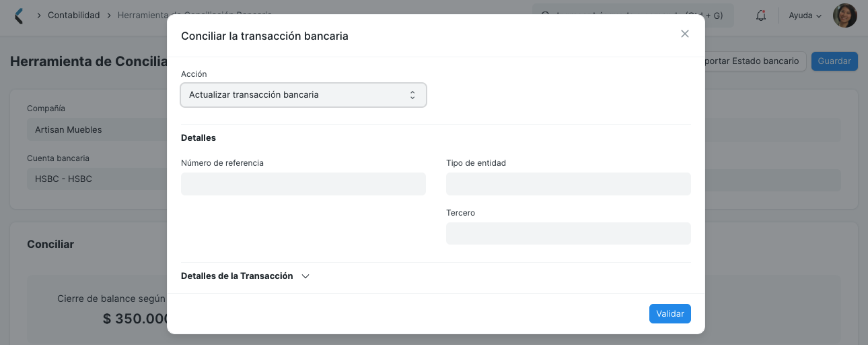Click the Compañía field Artisan Muebles
Image resolution: width=868 pixels, height=345 pixels.
click(97, 130)
